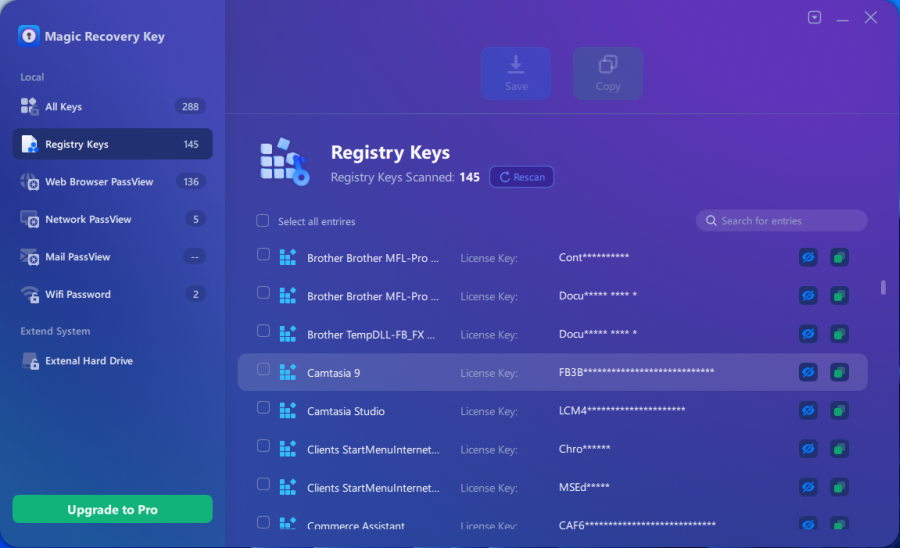Click the 136 count badge for Web Browser
Viewport: 900px width, 548px height.
pos(191,181)
